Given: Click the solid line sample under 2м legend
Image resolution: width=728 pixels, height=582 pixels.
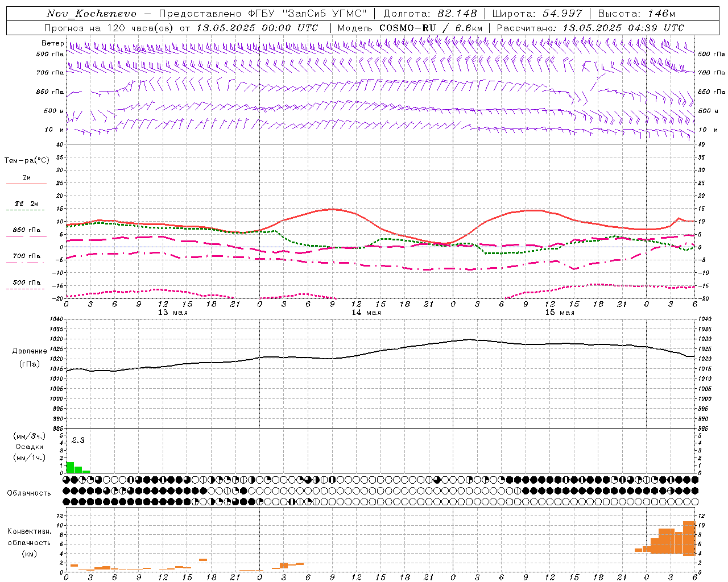Looking at the screenshot, I should coord(26,184).
